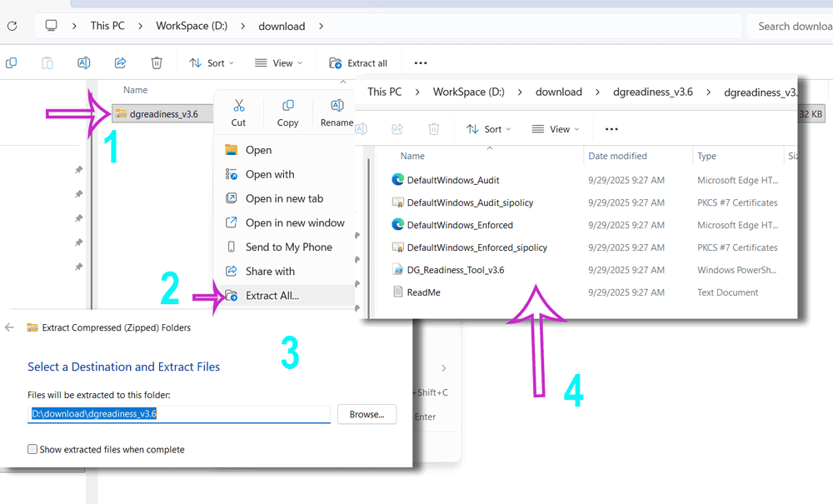Choose Open from the context menu
Viewport: 833px width, 504px height.
tap(284, 150)
